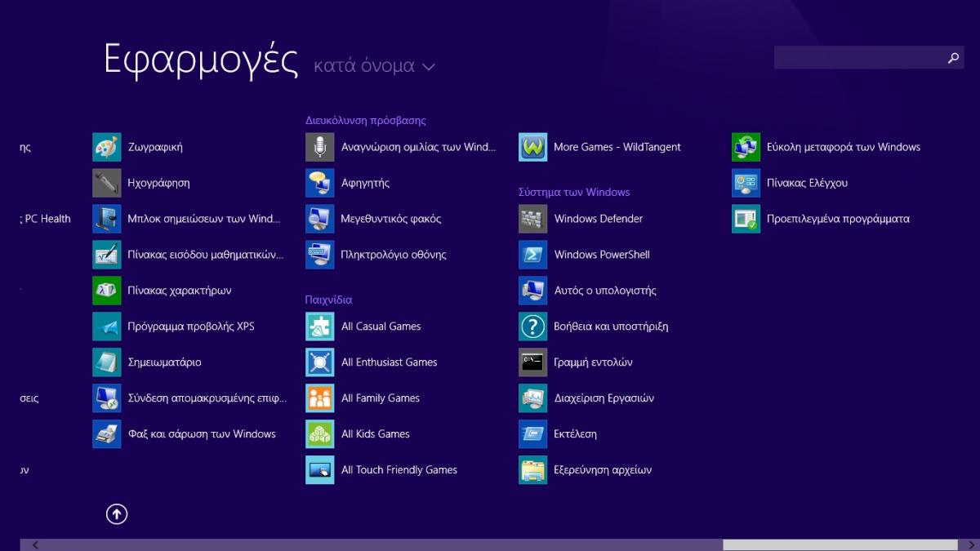Viewport: 980px width, 551px height.
Task: Click the 'Σύστημα των Windows' group header
Action: pos(574,192)
